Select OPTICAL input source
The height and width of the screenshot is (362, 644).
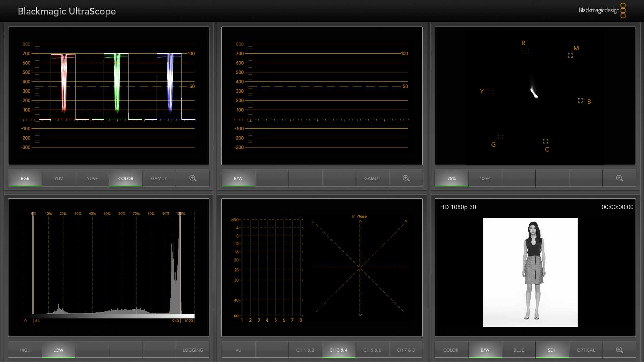coord(586,350)
